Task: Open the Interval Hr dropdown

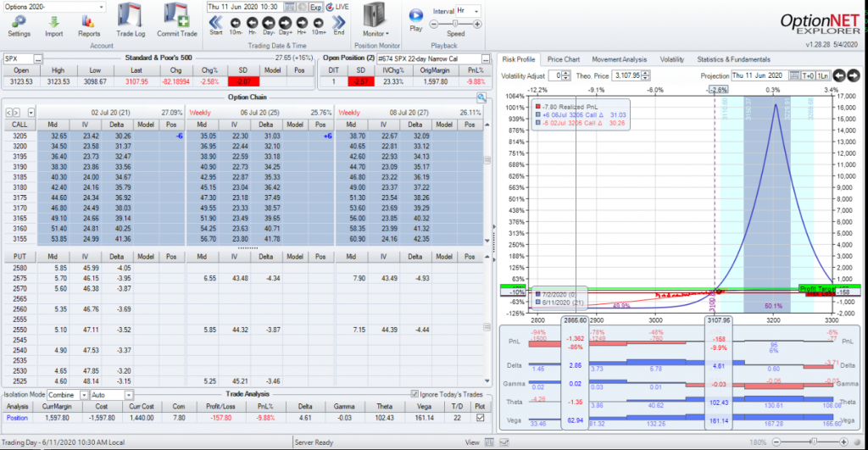Action: [x=476, y=10]
